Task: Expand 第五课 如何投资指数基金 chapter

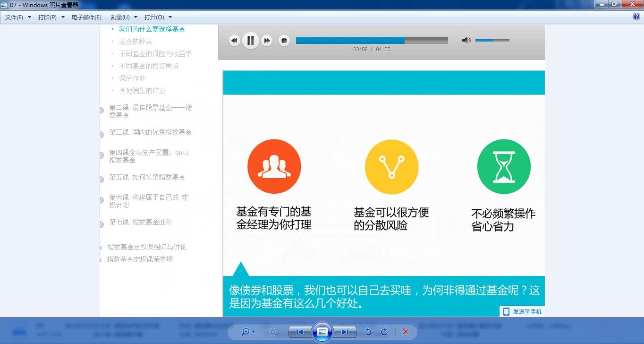Action: [147, 177]
